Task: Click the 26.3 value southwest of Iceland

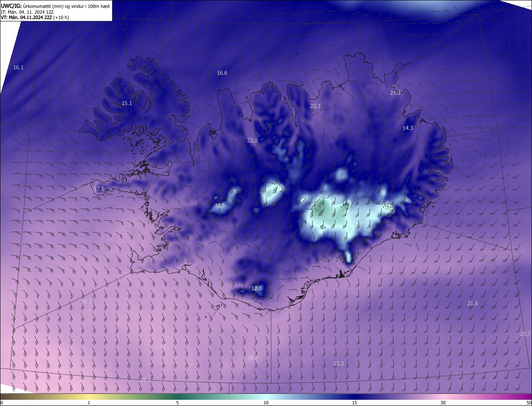Action: (x=86, y=302)
